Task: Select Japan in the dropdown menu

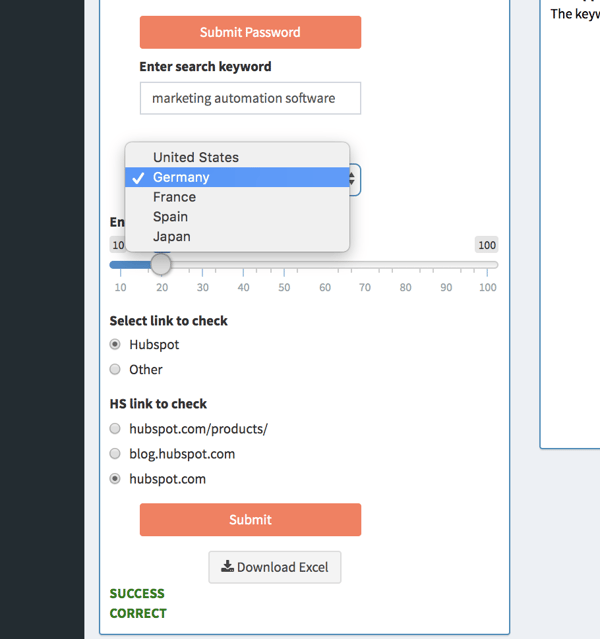Action: 171,237
